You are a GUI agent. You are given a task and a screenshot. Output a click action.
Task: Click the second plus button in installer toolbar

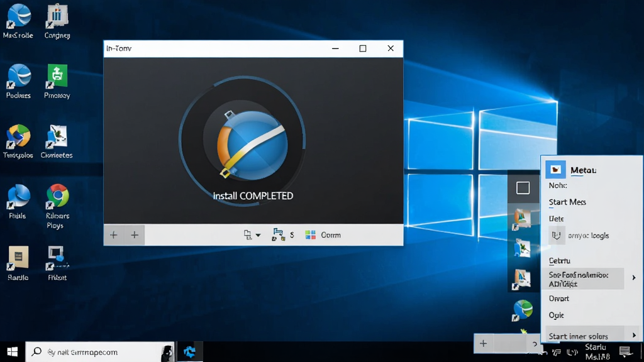tap(135, 235)
